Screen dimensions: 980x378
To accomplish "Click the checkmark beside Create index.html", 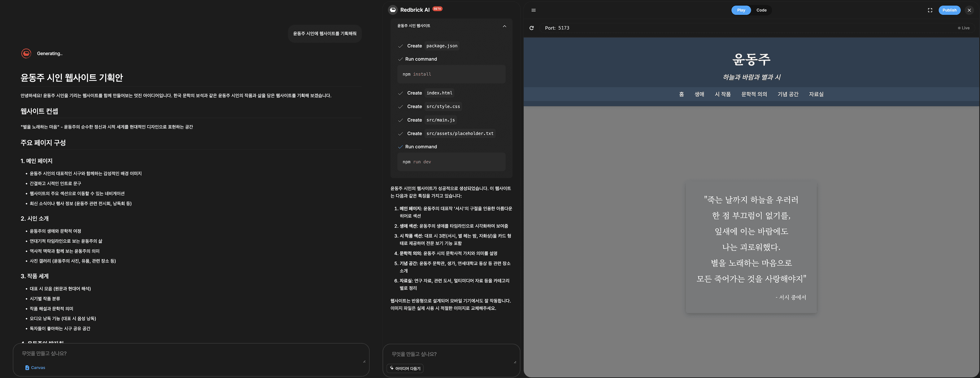I will (400, 93).
